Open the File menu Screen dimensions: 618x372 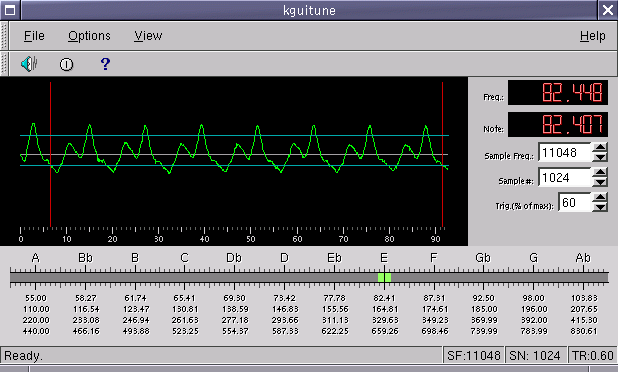click(34, 36)
